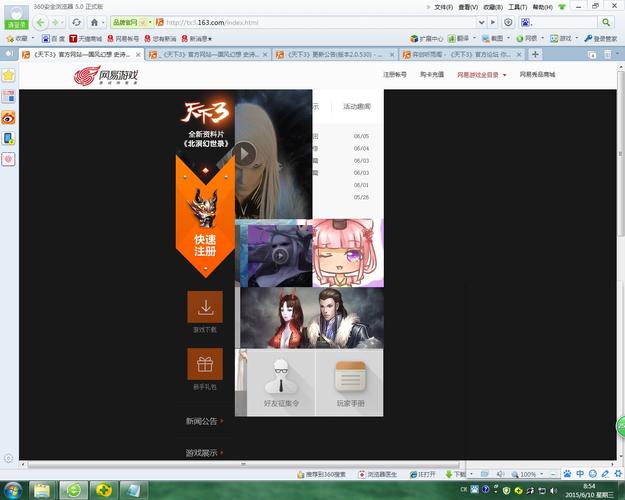The height and width of the screenshot is (500, 625).
Task: Open the 文件(F) menu
Action: tap(443, 7)
